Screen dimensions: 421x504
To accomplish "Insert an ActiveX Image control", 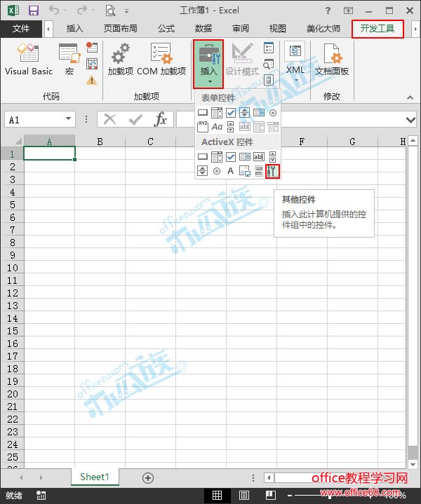I will pos(245,170).
